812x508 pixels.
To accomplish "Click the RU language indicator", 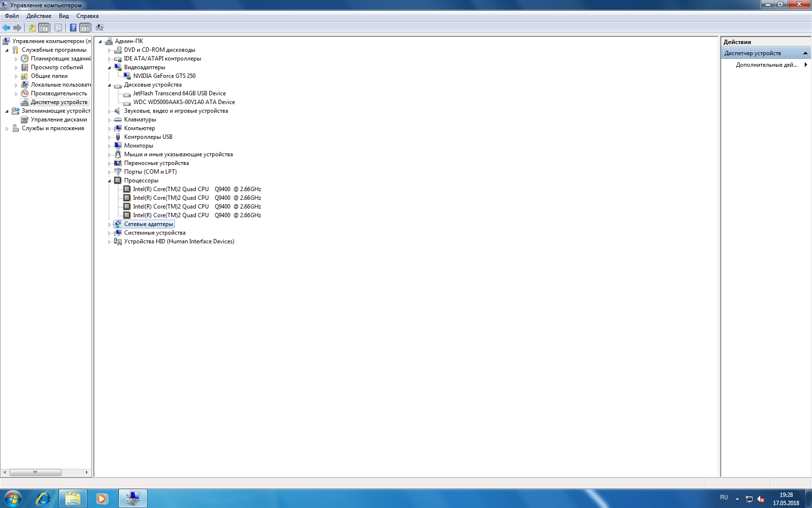I will click(724, 497).
